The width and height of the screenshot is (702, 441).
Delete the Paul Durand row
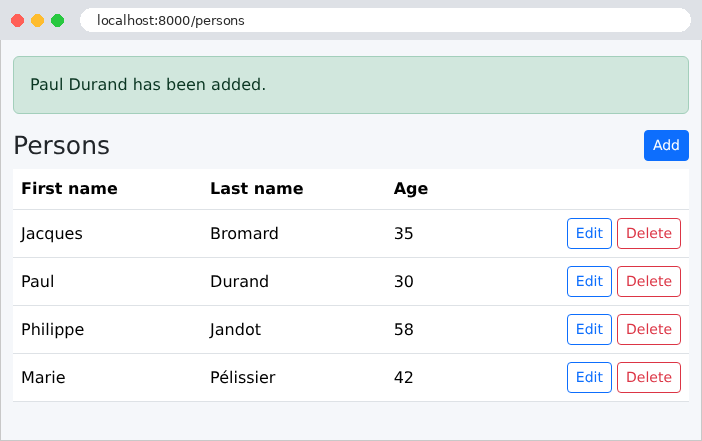coord(649,281)
